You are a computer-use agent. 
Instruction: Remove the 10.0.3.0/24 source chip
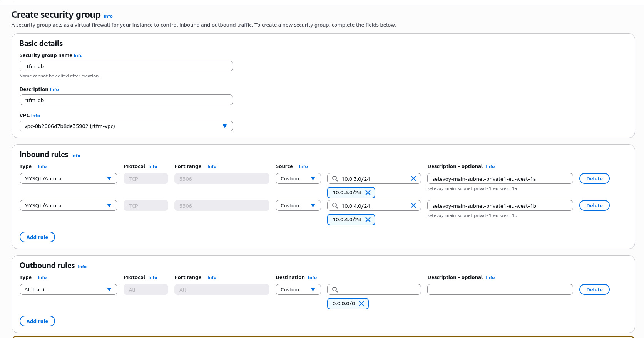coord(368,193)
